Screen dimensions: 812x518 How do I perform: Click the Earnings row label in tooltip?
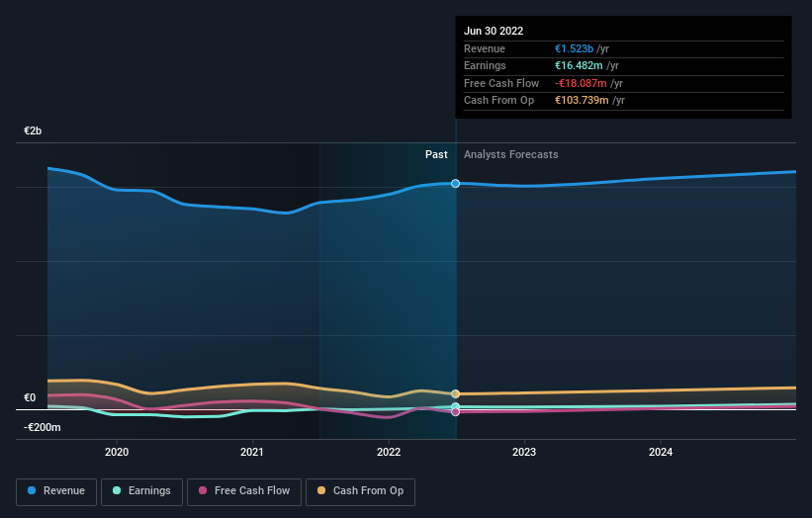coord(485,65)
